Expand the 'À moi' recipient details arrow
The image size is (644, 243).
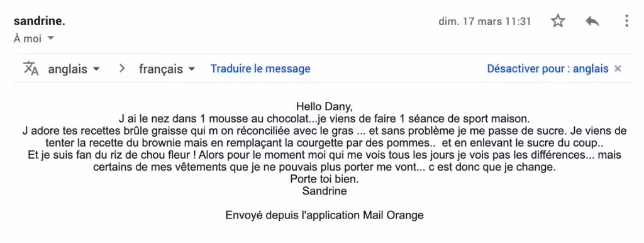tap(50, 38)
